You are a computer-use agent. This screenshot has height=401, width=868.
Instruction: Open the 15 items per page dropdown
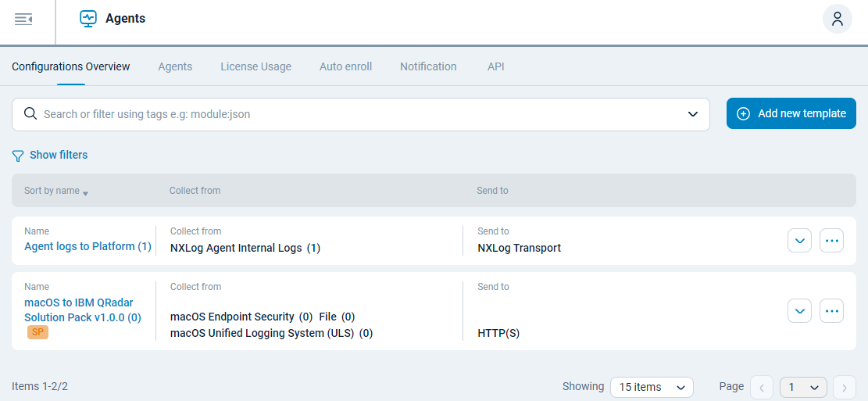pos(651,387)
